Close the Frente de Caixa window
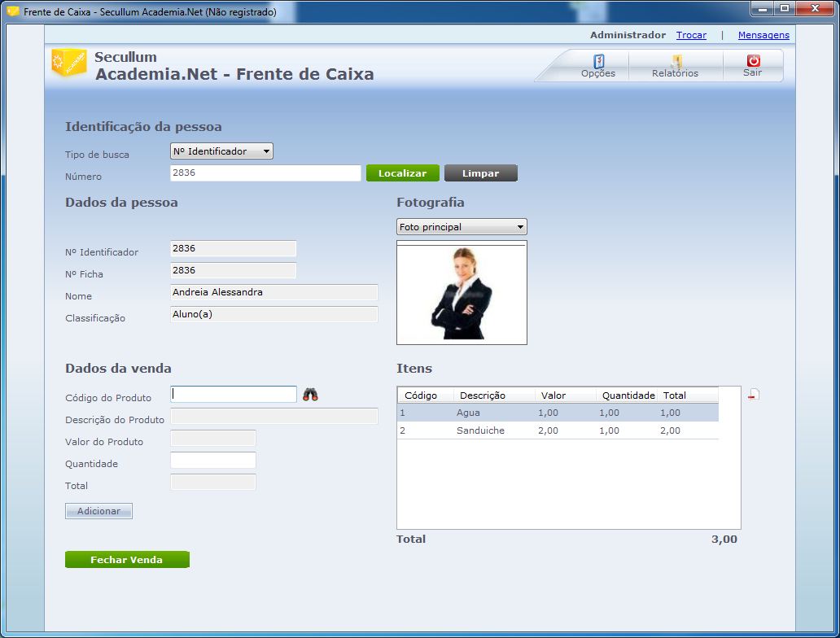Image resolution: width=840 pixels, height=638 pixels. (815, 9)
